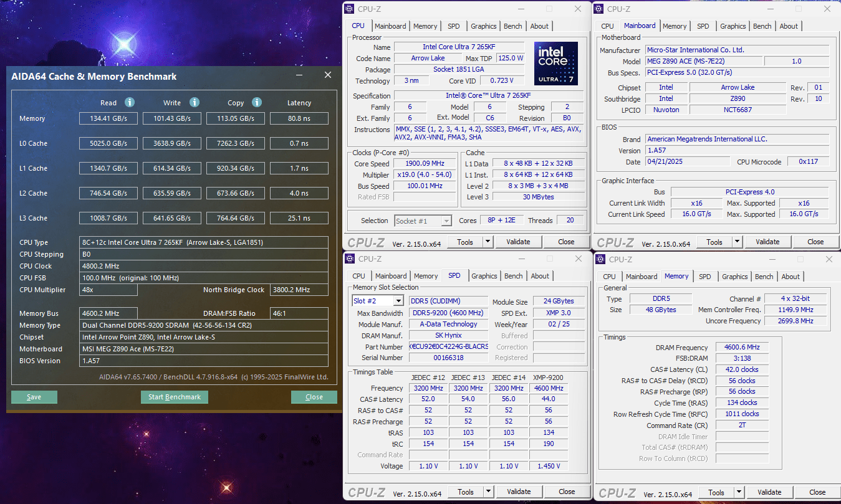
Task: Click Command Rate (CR) field 2T
Action: click(742, 425)
